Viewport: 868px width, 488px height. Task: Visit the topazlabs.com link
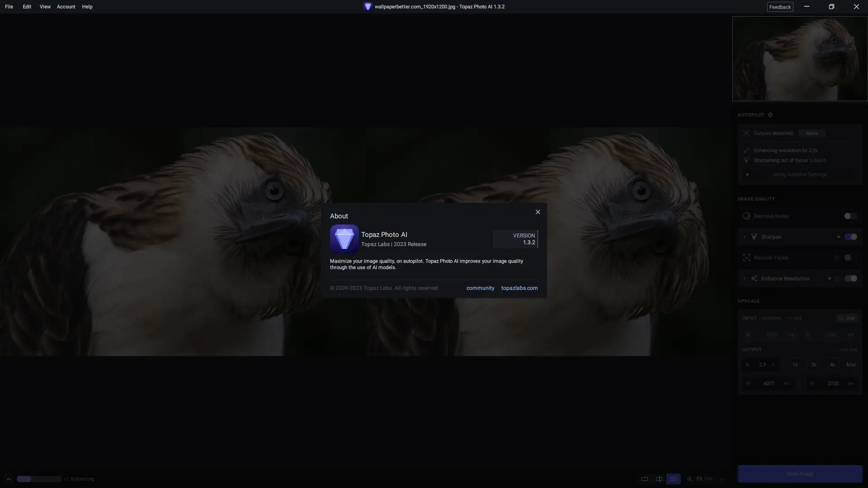pyautogui.click(x=519, y=288)
